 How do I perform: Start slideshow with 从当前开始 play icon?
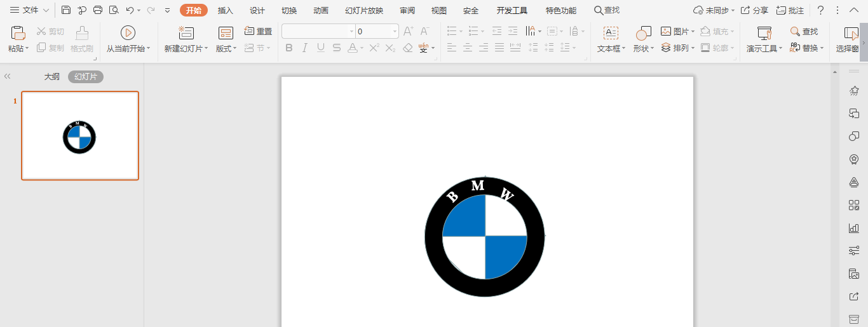click(128, 33)
